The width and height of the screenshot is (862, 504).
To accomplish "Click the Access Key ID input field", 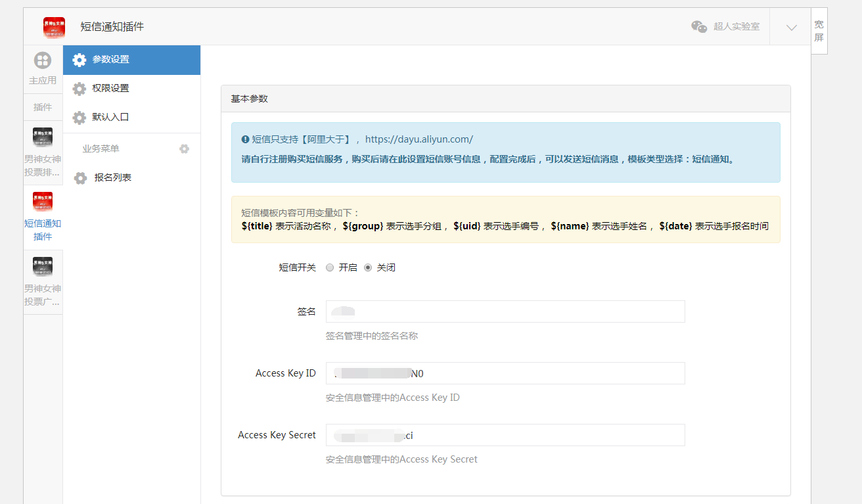I will (505, 373).
